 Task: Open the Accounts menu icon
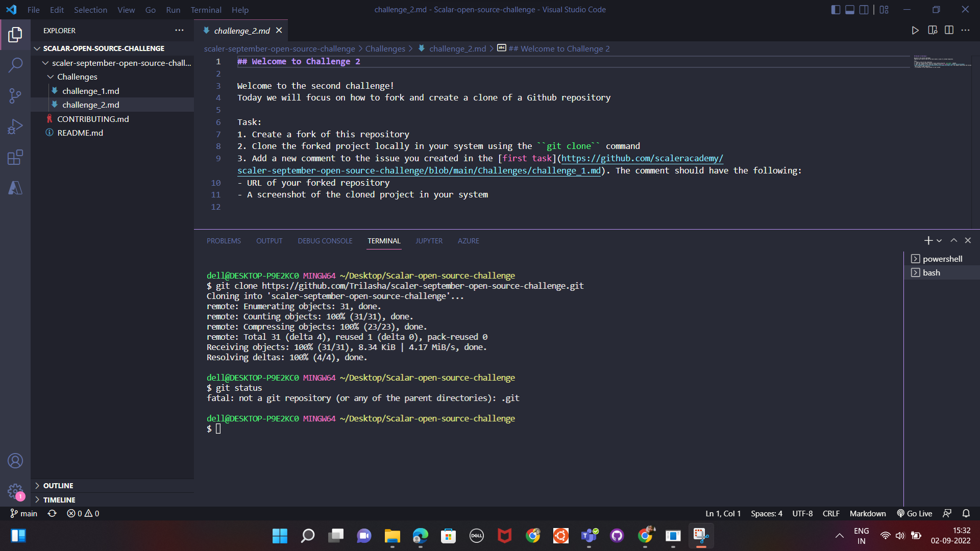(15, 461)
